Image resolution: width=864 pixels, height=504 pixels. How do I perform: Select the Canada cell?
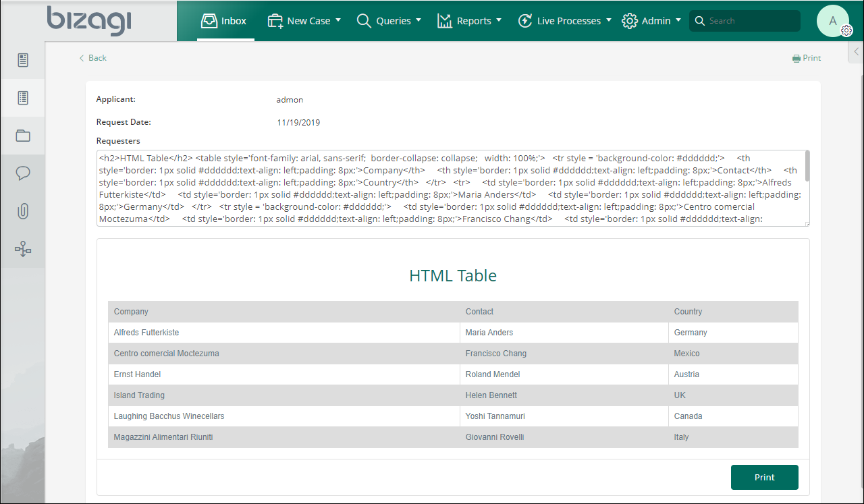(x=734, y=416)
